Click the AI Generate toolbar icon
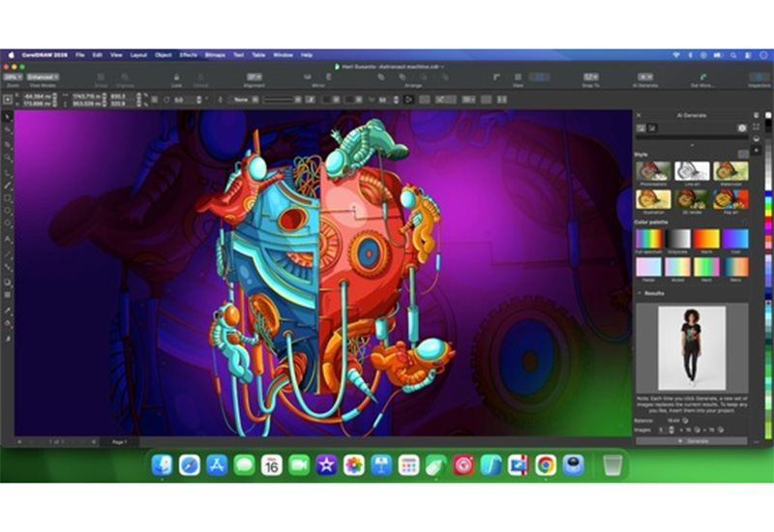Screen dimensions: 774x532 tap(644, 75)
